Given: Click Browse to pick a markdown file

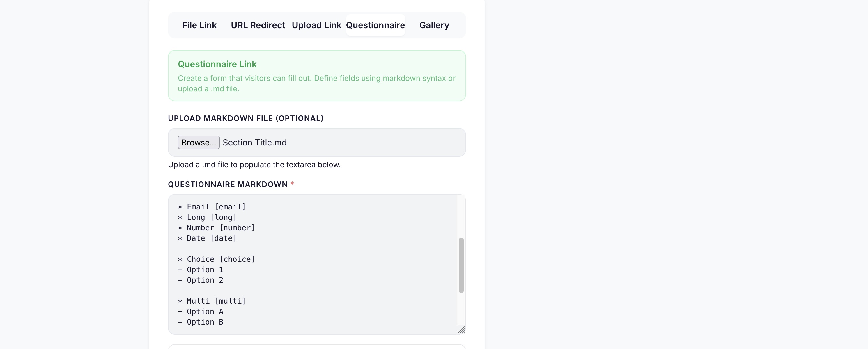Looking at the screenshot, I should (x=199, y=142).
